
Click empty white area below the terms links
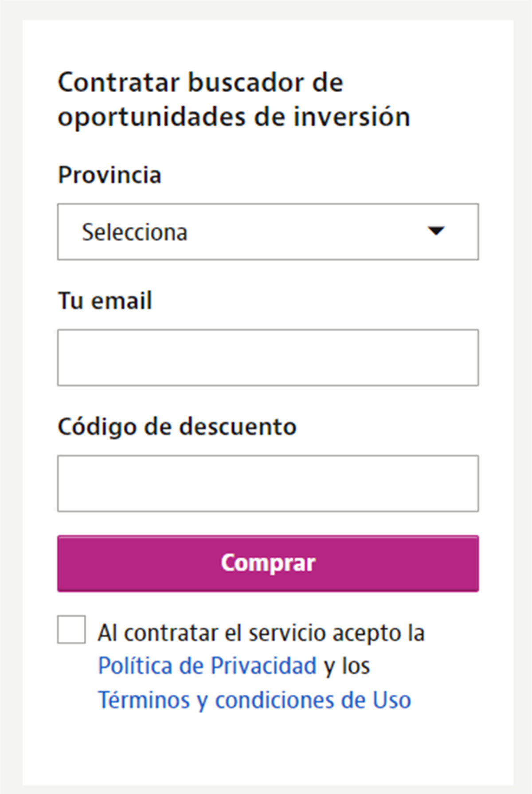point(268,750)
